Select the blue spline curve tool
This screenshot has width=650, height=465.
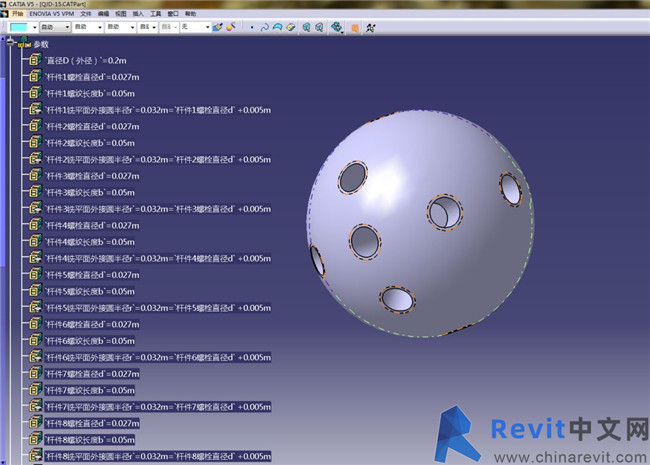[x=264, y=27]
